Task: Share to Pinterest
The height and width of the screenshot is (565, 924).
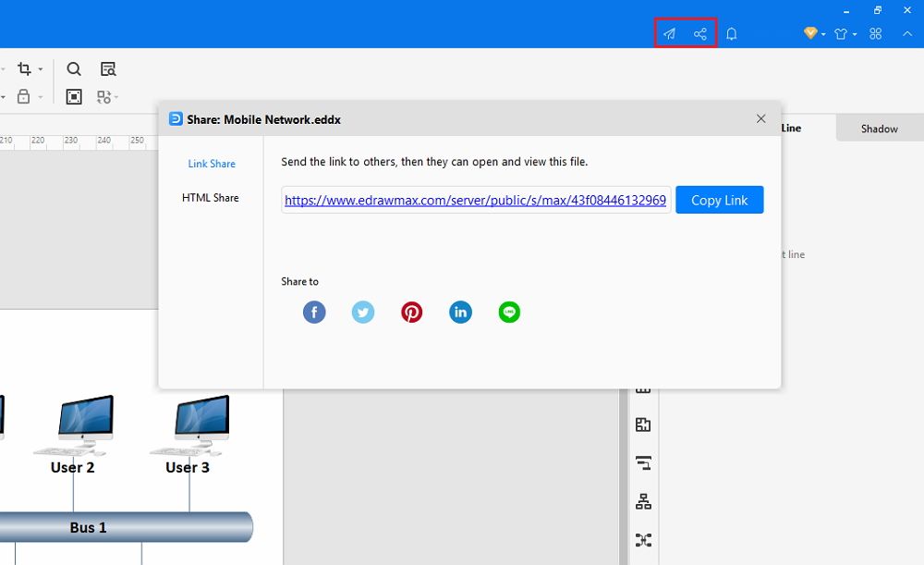Action: [412, 312]
